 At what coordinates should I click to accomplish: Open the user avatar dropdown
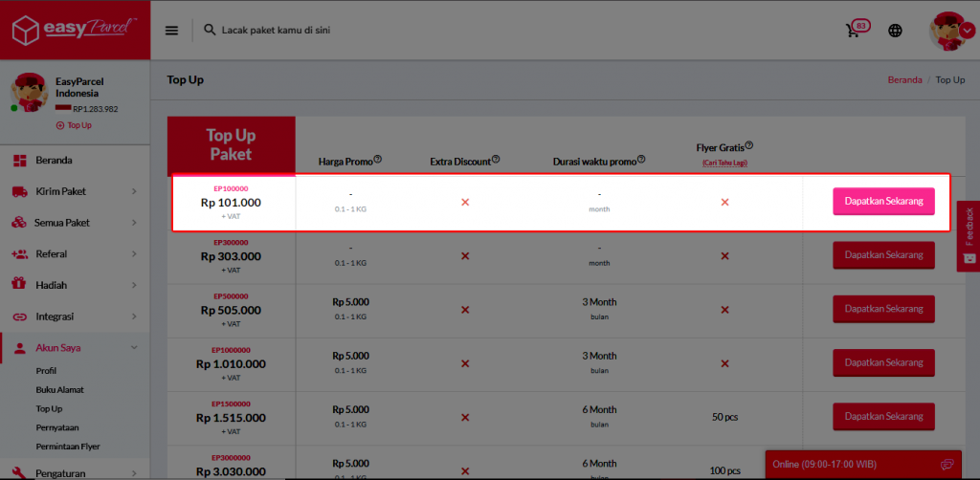(951, 30)
